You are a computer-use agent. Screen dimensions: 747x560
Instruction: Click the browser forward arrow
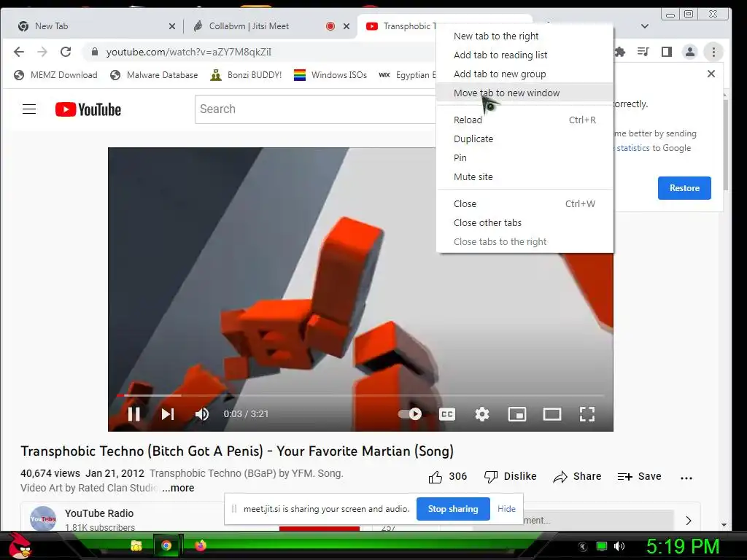(42, 52)
